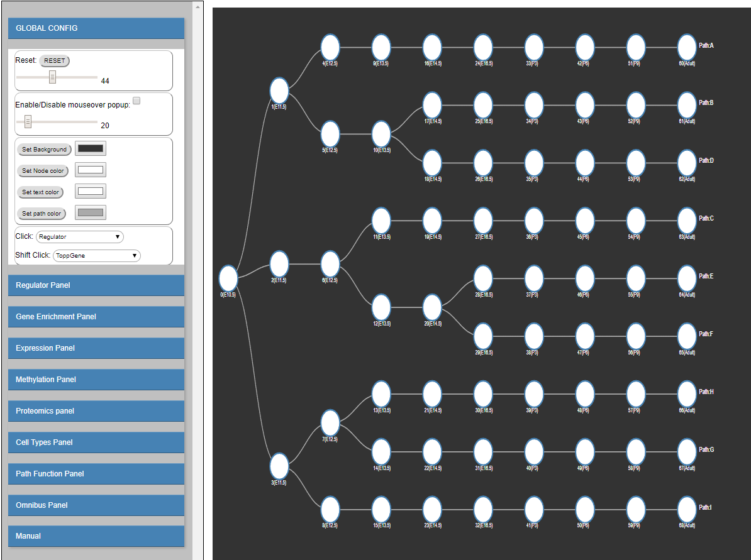Enable the mouseover popup checkbox
Image resolution: width=751 pixels, height=560 pixels.
[136, 101]
